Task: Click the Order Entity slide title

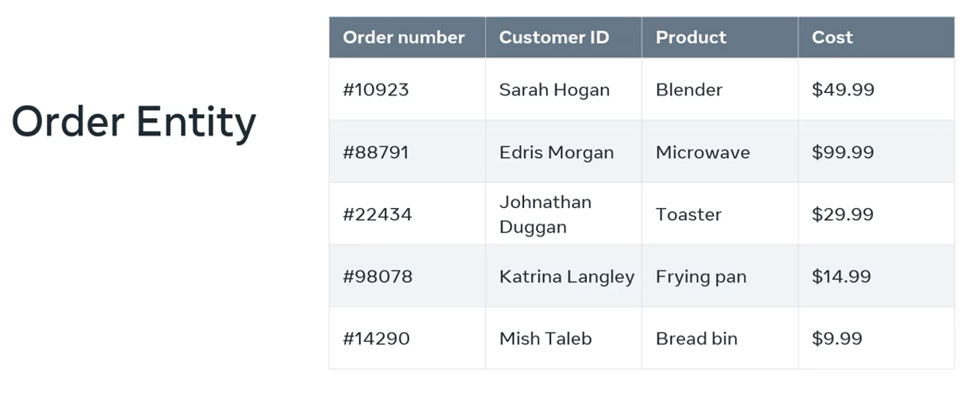Action: click(134, 123)
